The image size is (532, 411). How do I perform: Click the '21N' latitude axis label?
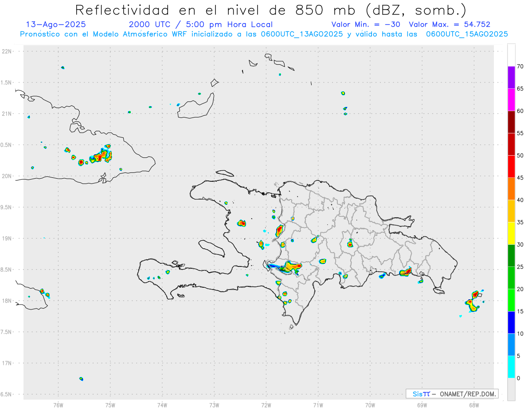click(8, 114)
